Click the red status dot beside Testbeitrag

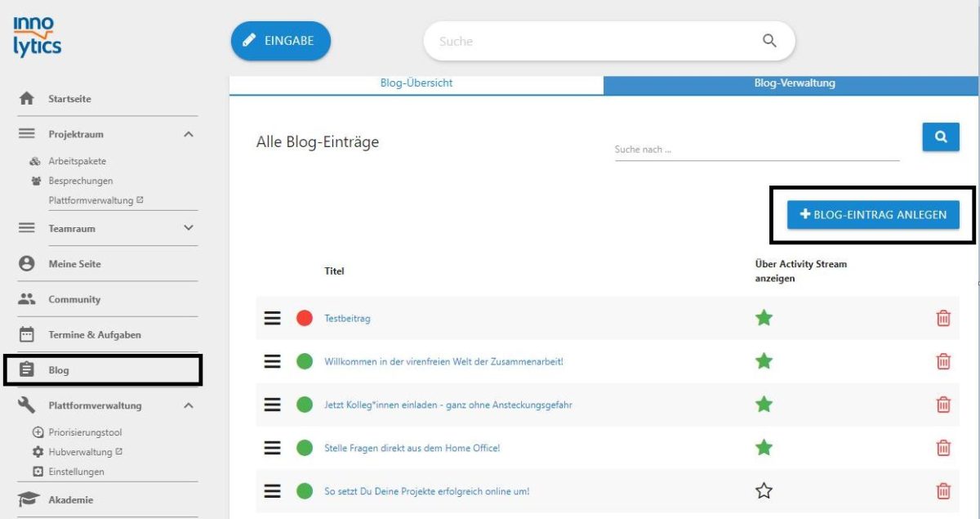click(x=303, y=317)
